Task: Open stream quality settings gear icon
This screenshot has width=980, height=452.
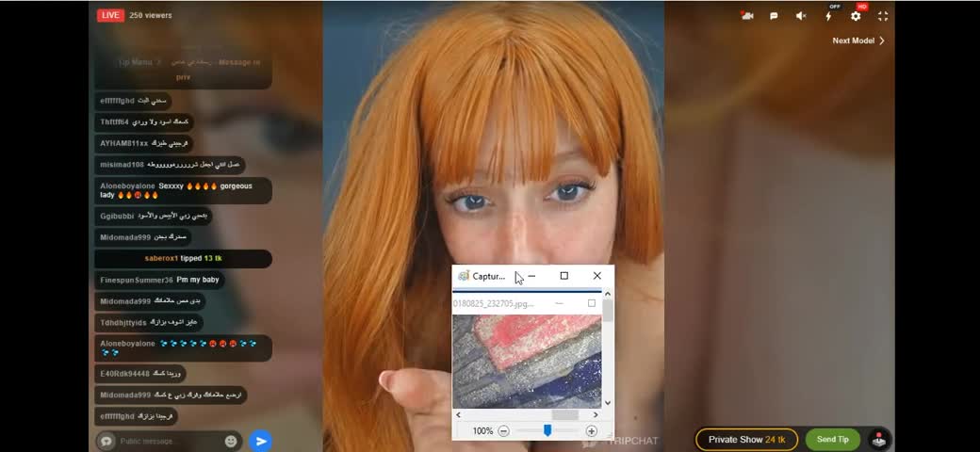Action: [856, 16]
